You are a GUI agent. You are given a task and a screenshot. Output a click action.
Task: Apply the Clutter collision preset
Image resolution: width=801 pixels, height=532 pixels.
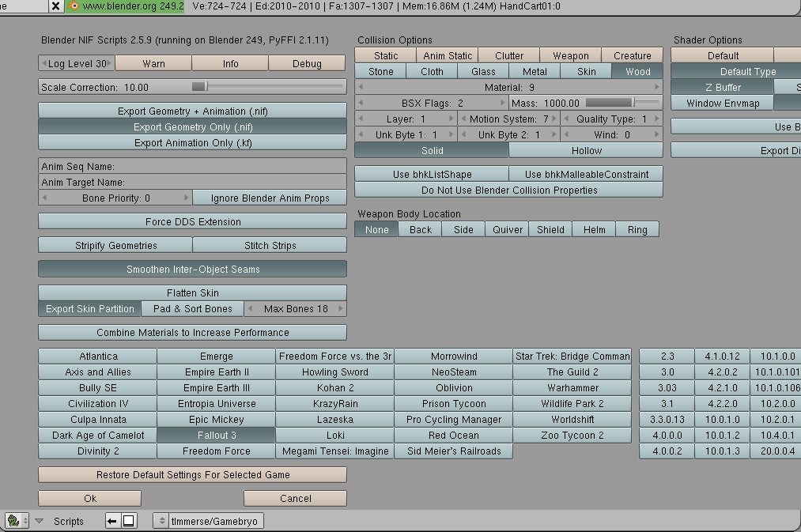tap(508, 55)
